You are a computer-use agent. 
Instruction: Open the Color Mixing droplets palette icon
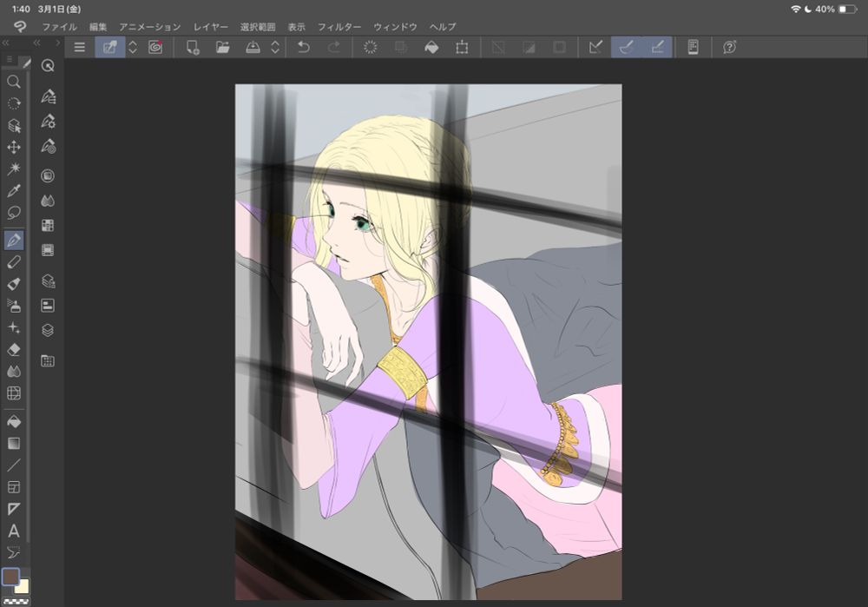point(48,201)
